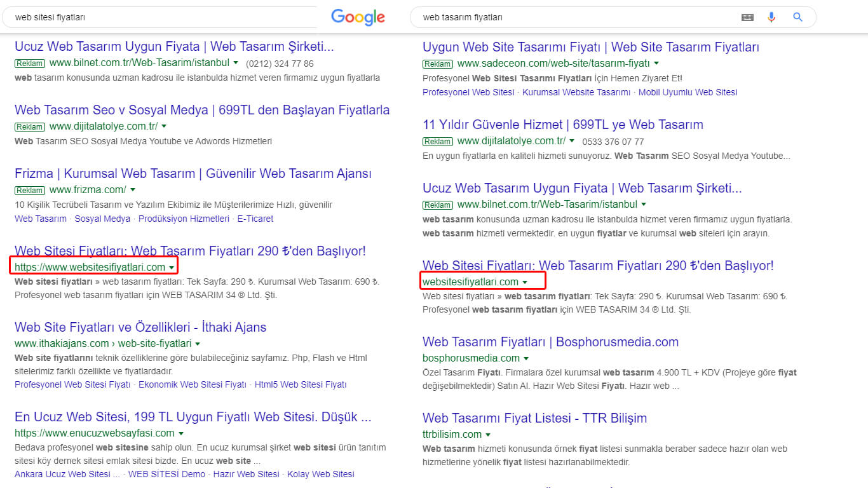Screen dimensions: 868x488
Task: Click the 'Reklam' badge beside www.sadeceon.com
Action: pos(438,64)
